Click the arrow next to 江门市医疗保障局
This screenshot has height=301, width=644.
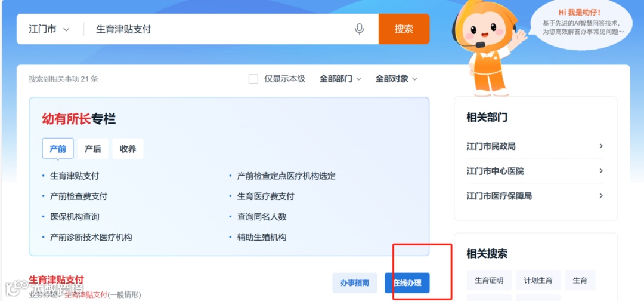pyautogui.click(x=601, y=196)
